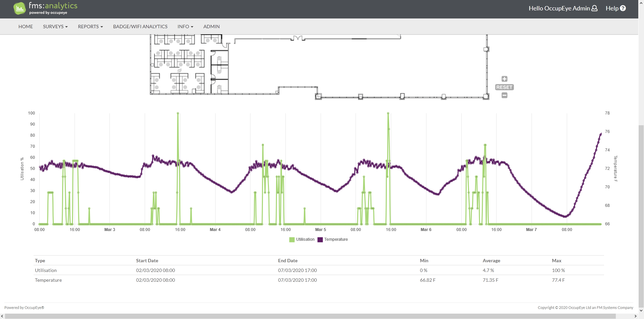The width and height of the screenshot is (644, 319).
Task: Click the Powered by OccupEye footer text
Action: pos(24,308)
